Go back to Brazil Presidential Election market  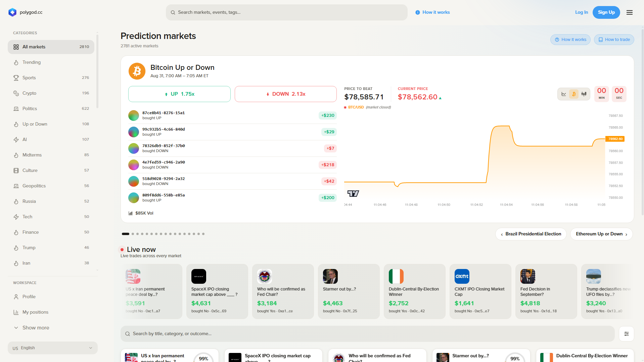pos(531,234)
